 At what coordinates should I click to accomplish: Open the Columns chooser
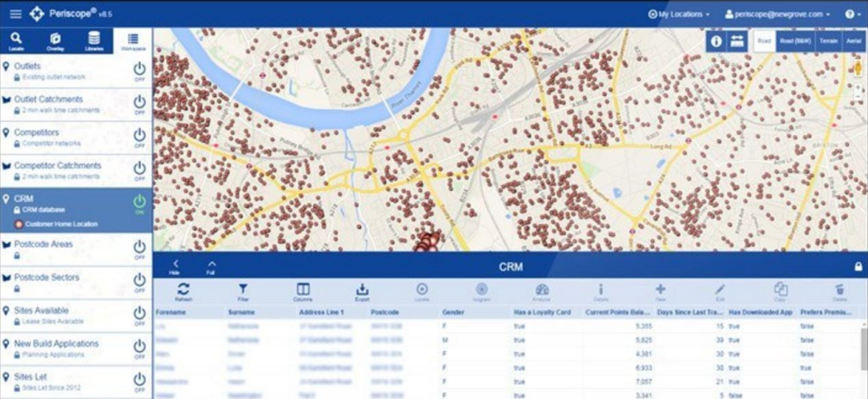point(303,290)
